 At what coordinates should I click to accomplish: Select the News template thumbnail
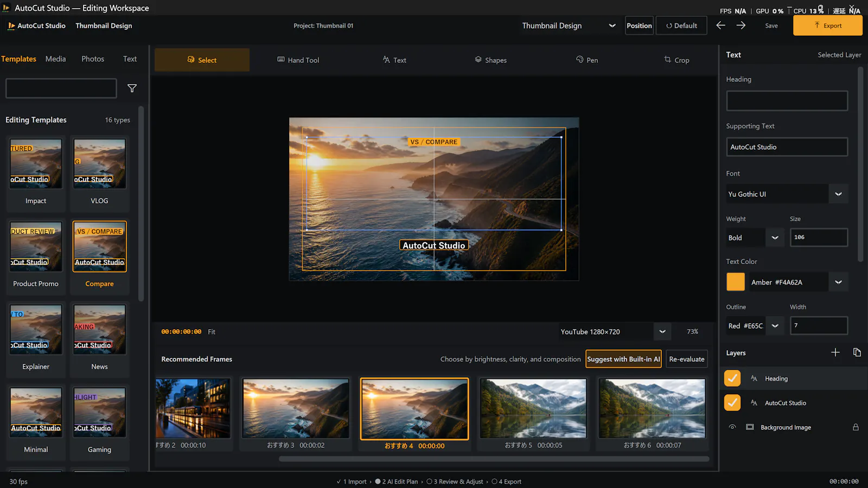click(100, 330)
